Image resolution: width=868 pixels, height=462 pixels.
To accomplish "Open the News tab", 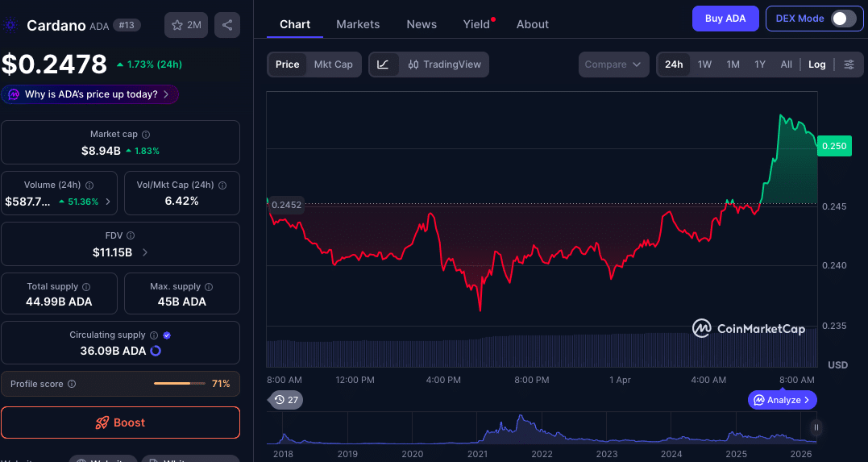I will tap(422, 24).
